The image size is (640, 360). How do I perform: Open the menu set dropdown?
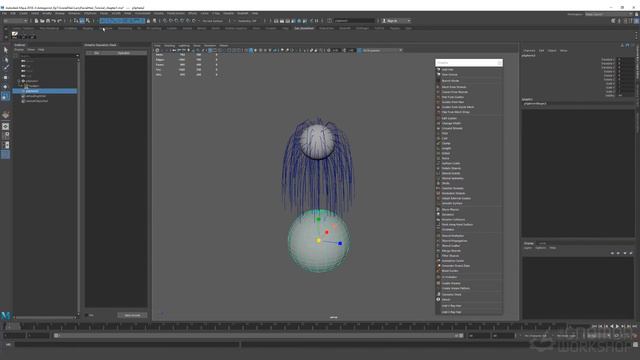(x=16, y=20)
